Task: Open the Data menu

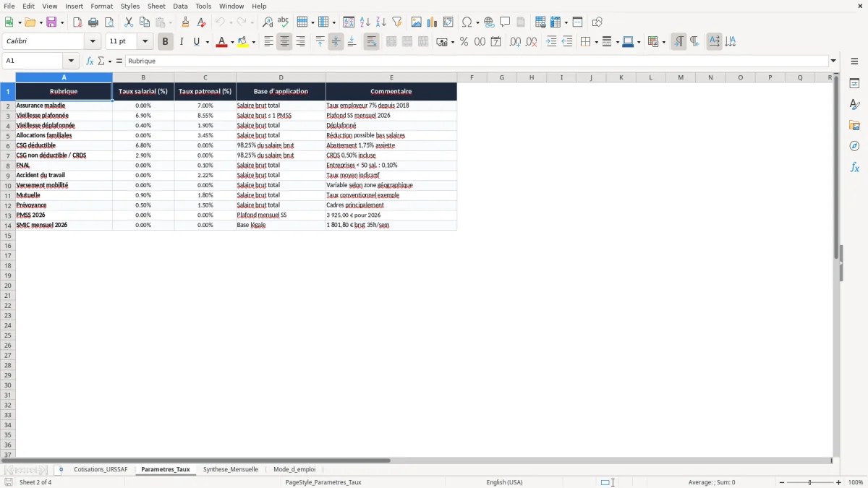Action: 180,6
